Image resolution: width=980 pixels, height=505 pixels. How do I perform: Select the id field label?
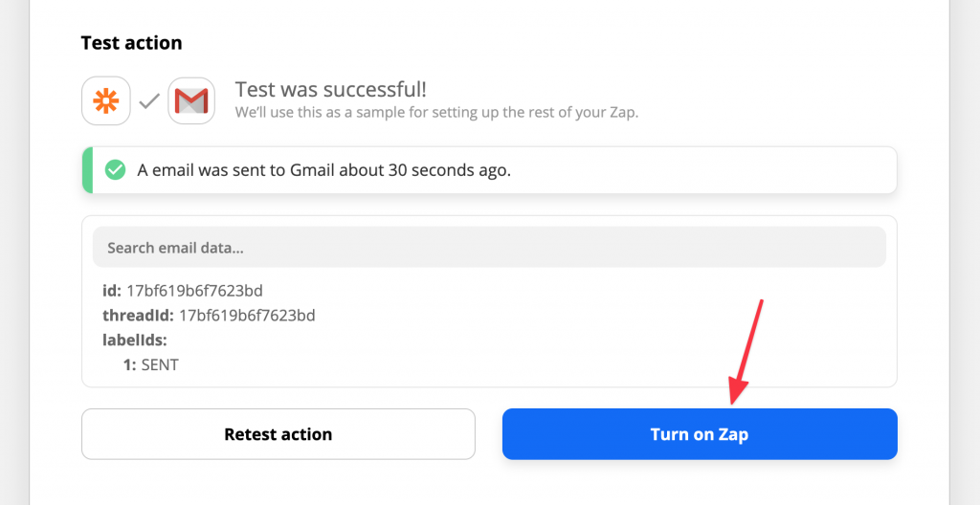coord(111,290)
